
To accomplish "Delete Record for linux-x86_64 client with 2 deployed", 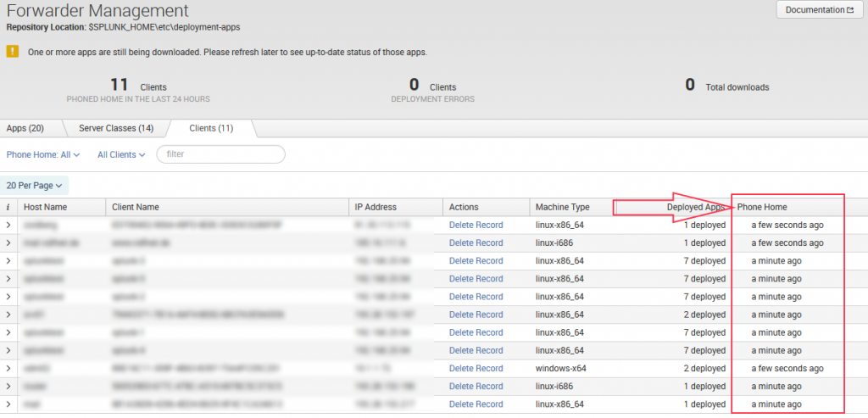I will pyautogui.click(x=476, y=315).
